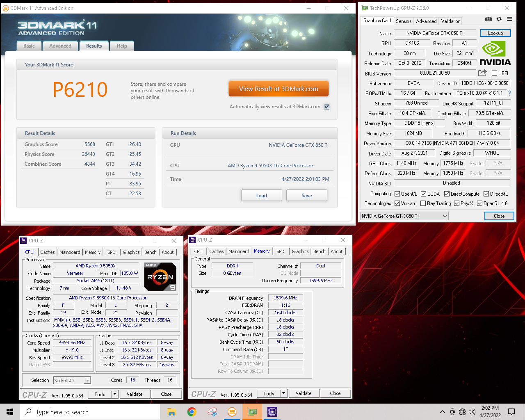Click the Close button in GPU-Z
Screen dimensions: 525x420
click(x=499, y=216)
